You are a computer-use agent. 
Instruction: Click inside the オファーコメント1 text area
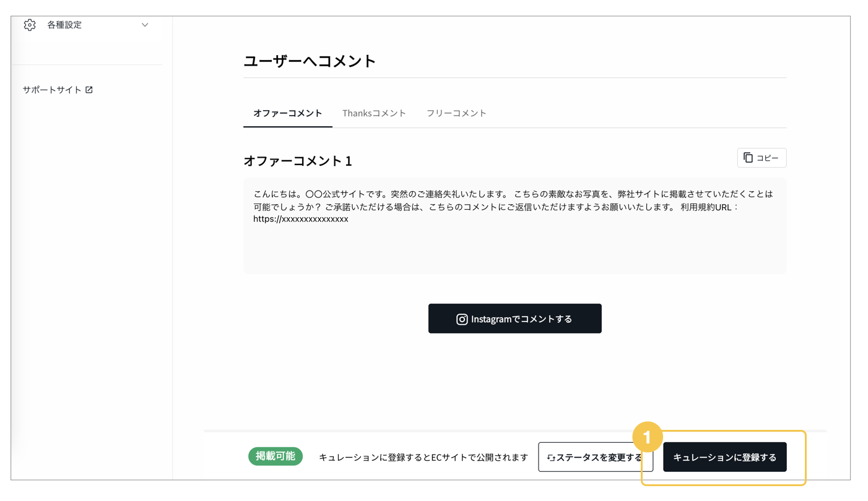[x=514, y=226]
